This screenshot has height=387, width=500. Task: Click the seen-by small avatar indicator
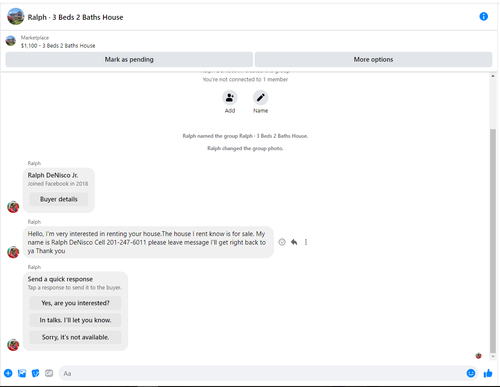pos(479,356)
